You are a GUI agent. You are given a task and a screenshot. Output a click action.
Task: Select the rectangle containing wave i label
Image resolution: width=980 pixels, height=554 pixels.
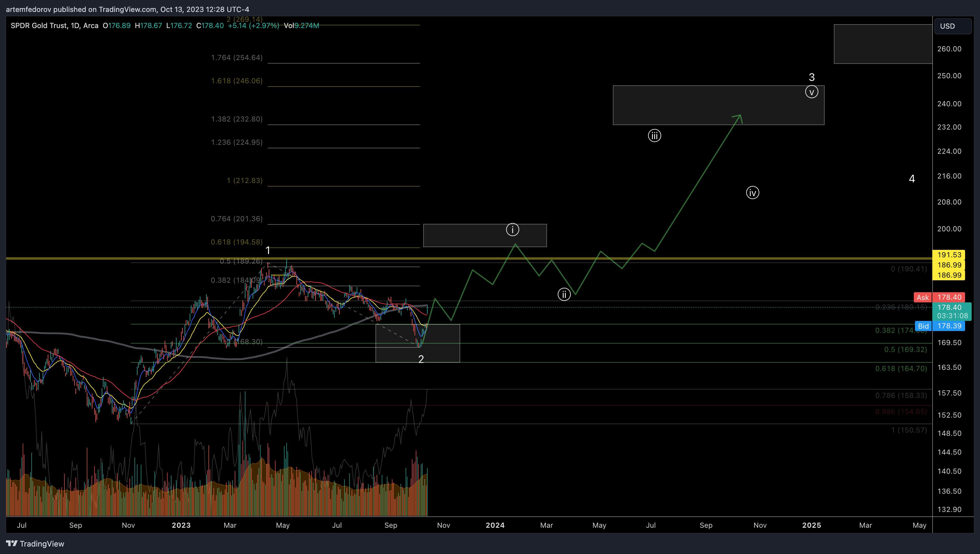[485, 235]
